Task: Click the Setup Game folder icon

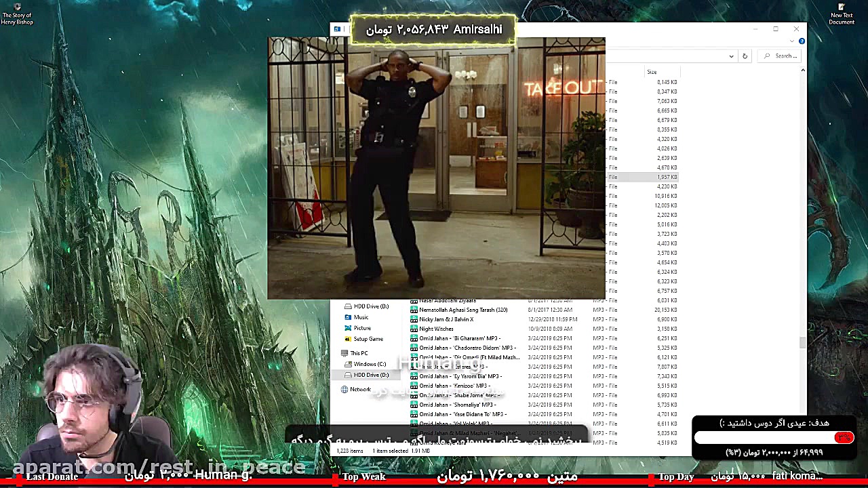Action: tap(348, 339)
